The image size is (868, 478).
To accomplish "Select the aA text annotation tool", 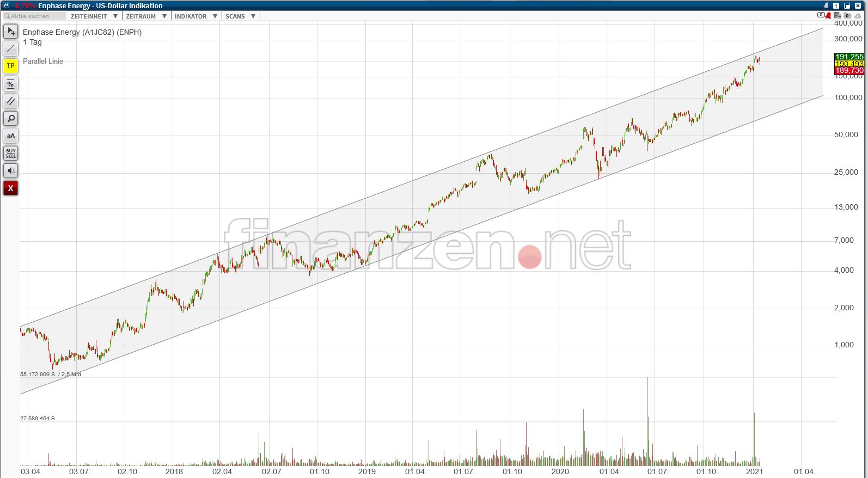I will coord(11,136).
